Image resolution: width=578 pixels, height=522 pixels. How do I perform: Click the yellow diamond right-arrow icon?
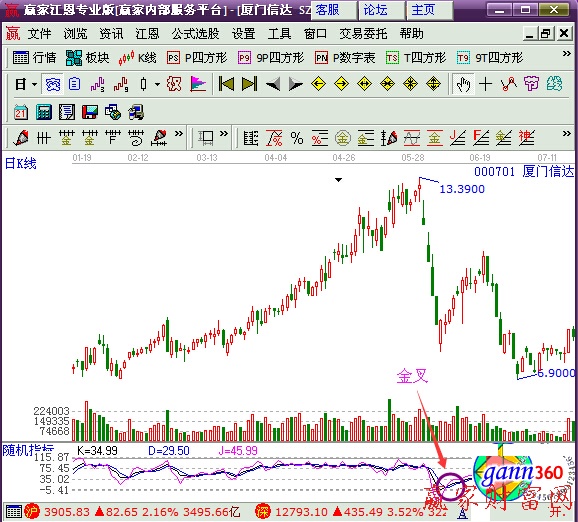click(341, 84)
